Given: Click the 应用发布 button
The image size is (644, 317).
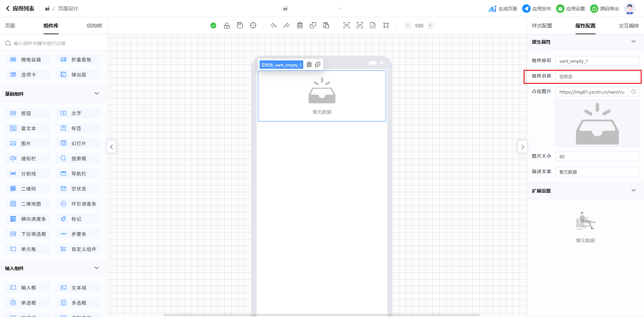Looking at the screenshot, I should click(x=537, y=9).
